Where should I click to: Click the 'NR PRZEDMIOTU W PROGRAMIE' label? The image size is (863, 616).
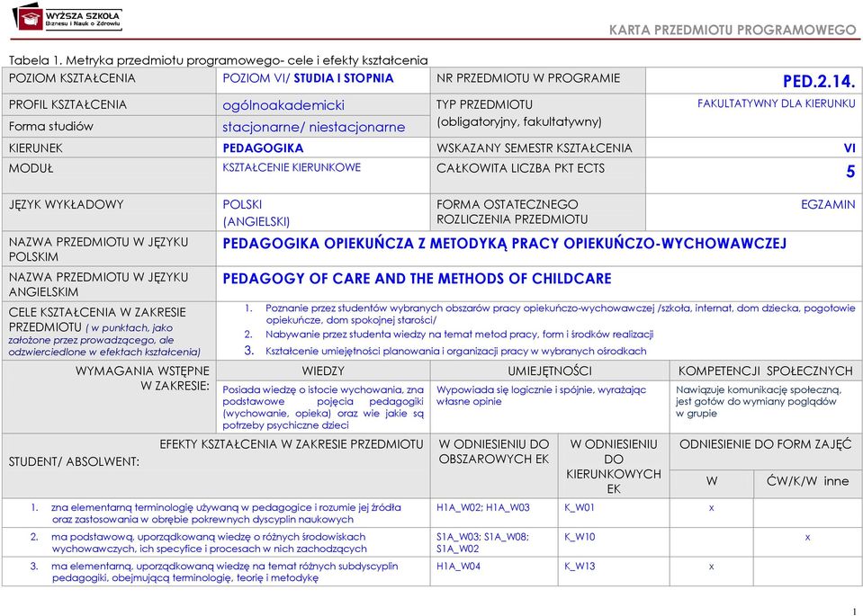point(528,78)
